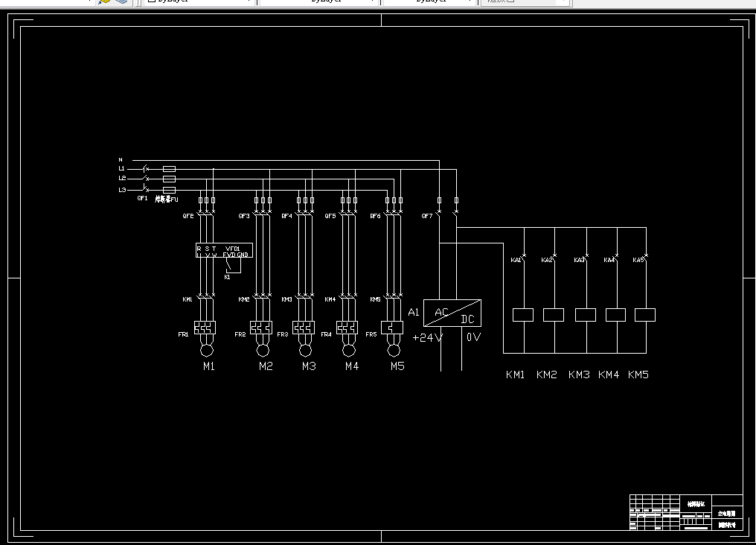Select the A1 power supply label
756x545 pixels.
[x=414, y=313]
